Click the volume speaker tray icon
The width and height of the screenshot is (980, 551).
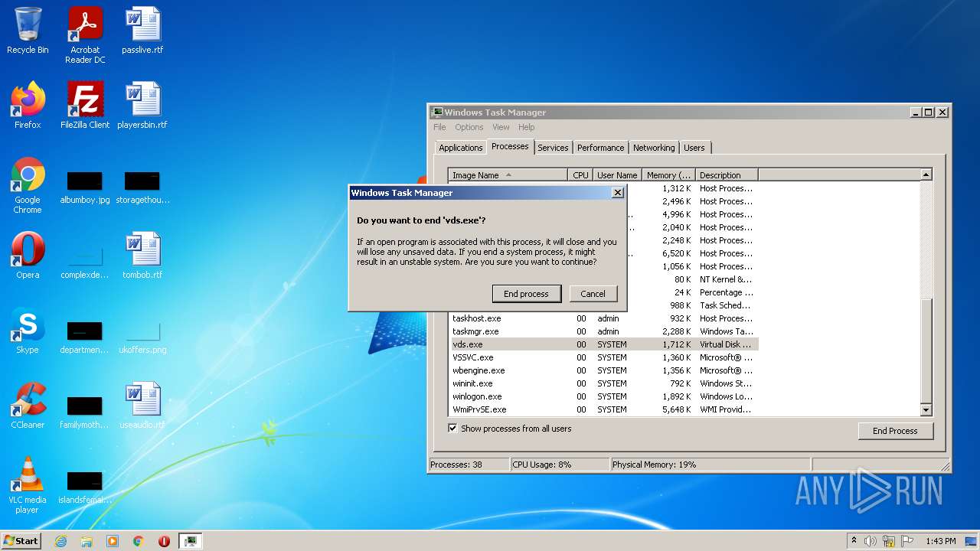871,541
